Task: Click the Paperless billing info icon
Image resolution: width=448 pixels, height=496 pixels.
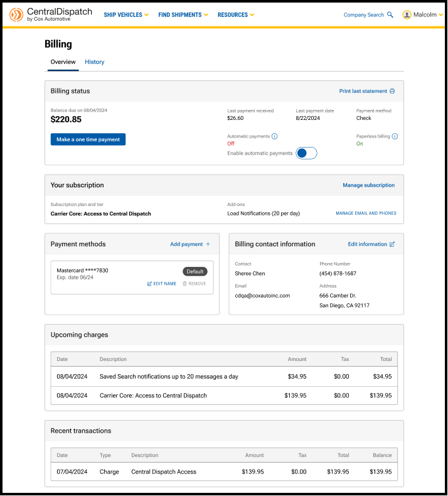Action: pos(395,136)
